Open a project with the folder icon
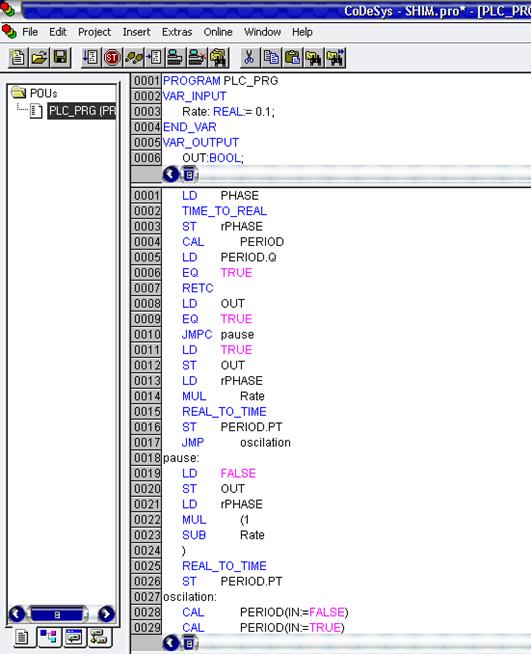Screen dimensions: 531x654 click(x=39, y=58)
